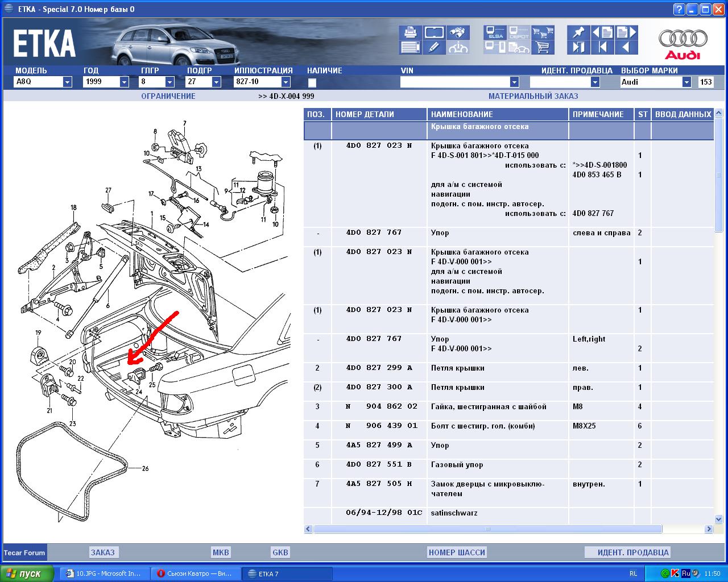This screenshot has height=582, width=728.
Task: Toggle the НАЛИЧИЕ checkbox
Action: coord(312,82)
